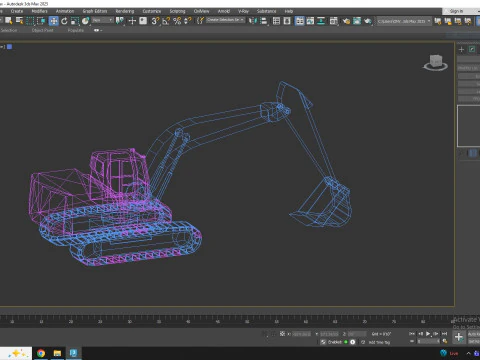Toggle Layer Explorer
The width and height of the screenshot is (480, 360).
[287, 21]
